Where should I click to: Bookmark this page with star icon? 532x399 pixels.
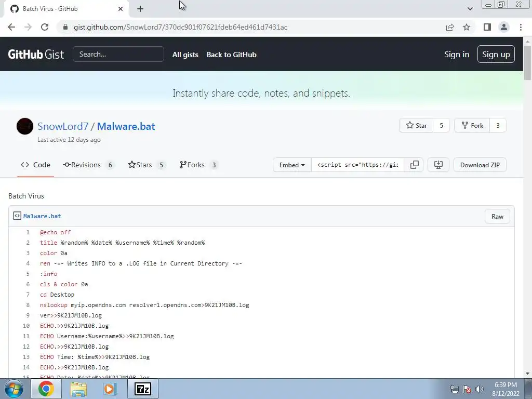tap(467, 27)
